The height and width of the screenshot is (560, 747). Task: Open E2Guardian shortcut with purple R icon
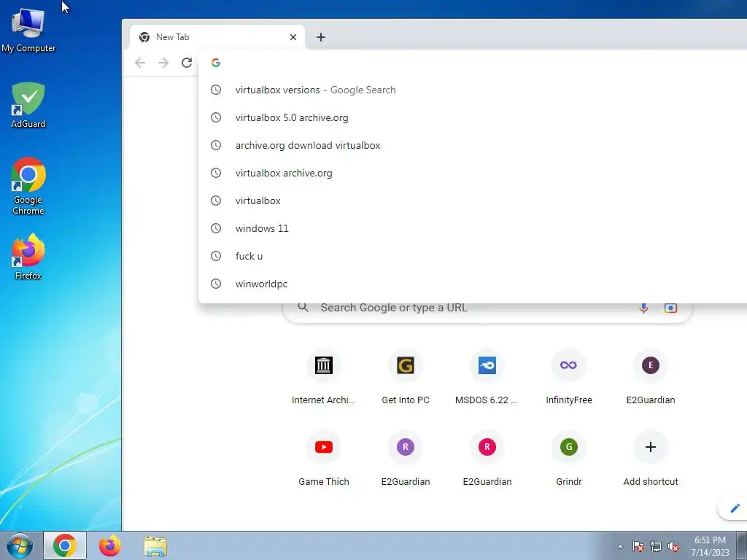pos(406,459)
